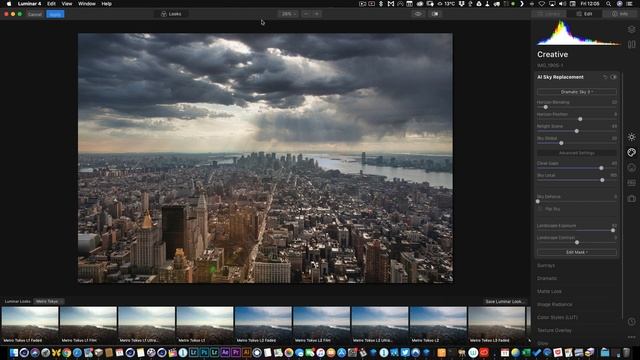Viewport: 640px width, 360px height.
Task: Toggle the before/after compare button
Action: point(435,14)
